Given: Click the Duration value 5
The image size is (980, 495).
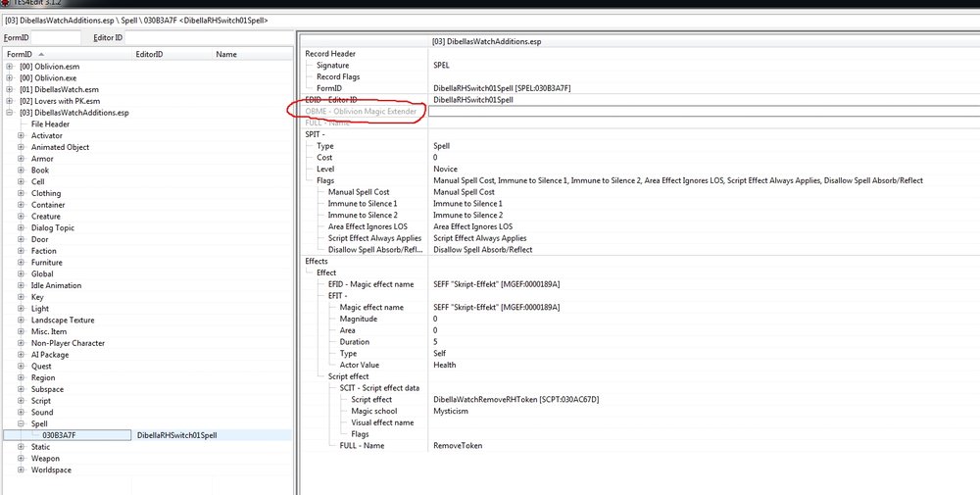Looking at the screenshot, I should pos(435,342).
